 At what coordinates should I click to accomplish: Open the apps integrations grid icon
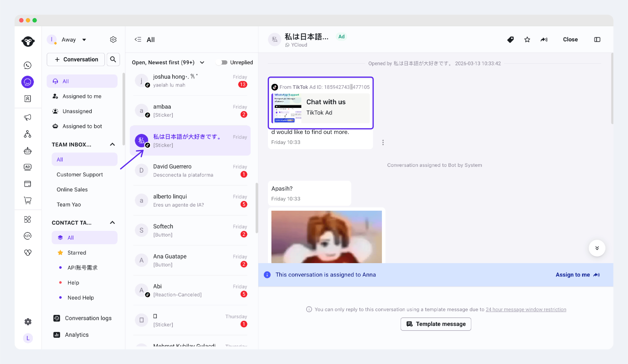click(27, 219)
